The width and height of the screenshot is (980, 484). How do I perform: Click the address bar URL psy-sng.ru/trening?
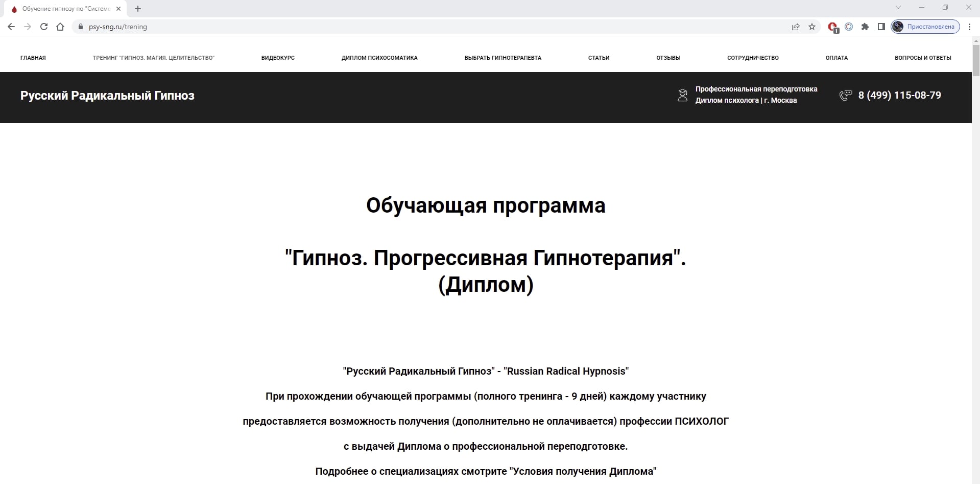click(118, 27)
